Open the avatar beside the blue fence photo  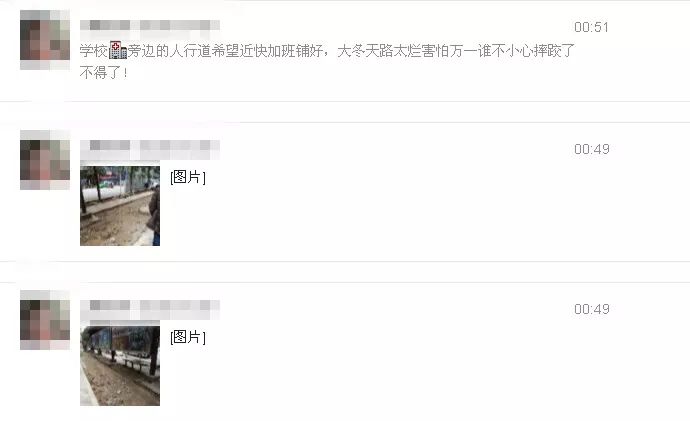coord(45,320)
